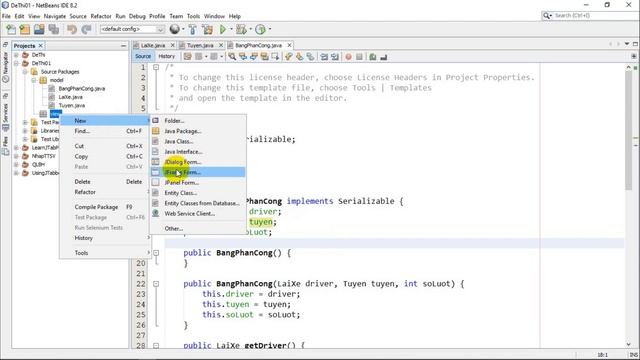Click the Profile Project clock icon
640x360 pixels.
(260, 29)
